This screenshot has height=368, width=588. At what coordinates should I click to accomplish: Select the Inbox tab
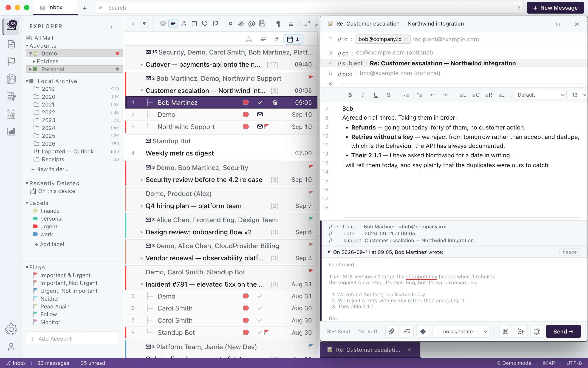[55, 8]
